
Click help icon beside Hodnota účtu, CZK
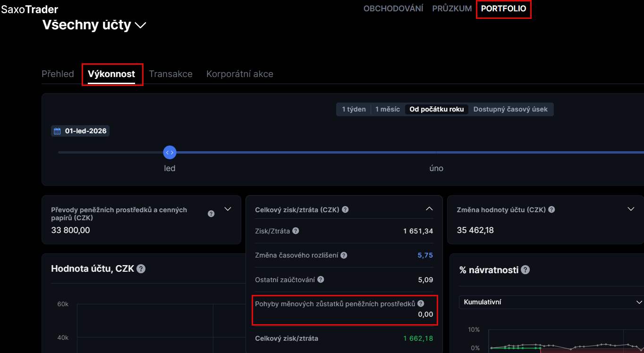click(x=141, y=269)
